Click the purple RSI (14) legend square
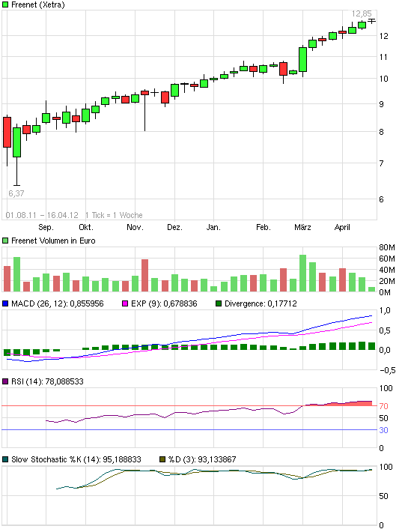The image size is (408, 532). (x=5, y=381)
